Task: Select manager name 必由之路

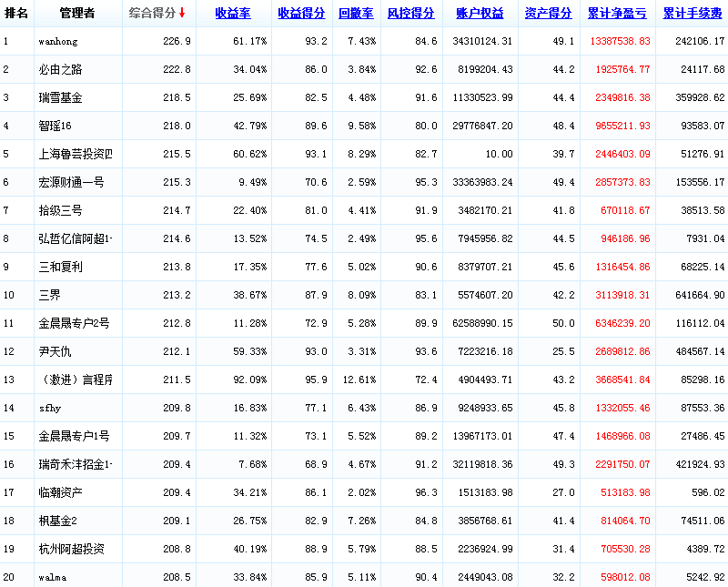Action: (60, 70)
